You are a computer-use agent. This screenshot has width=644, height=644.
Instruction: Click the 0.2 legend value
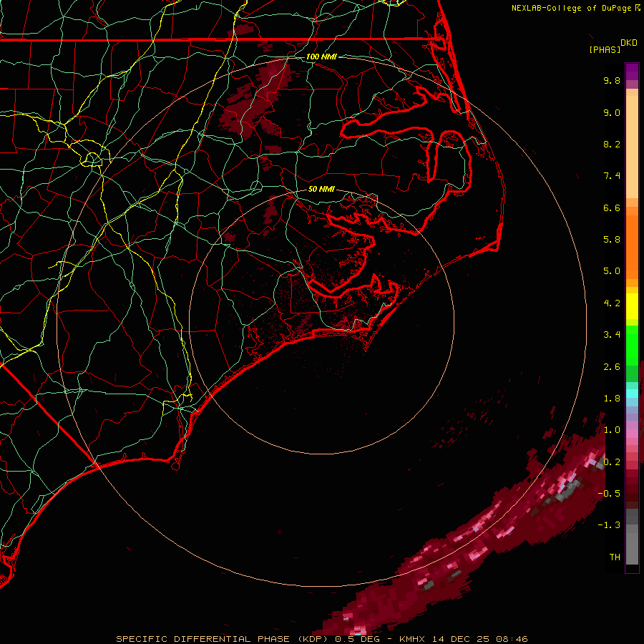612,462
